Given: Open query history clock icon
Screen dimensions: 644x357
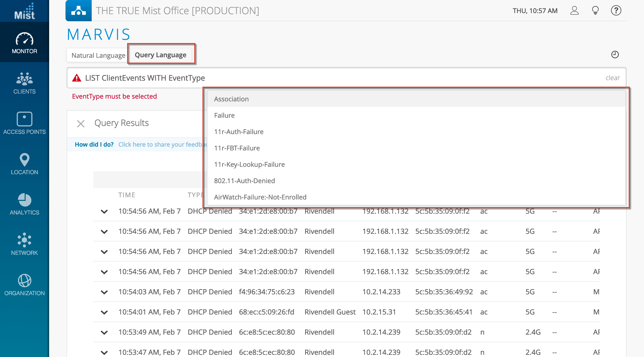Looking at the screenshot, I should pyautogui.click(x=615, y=55).
